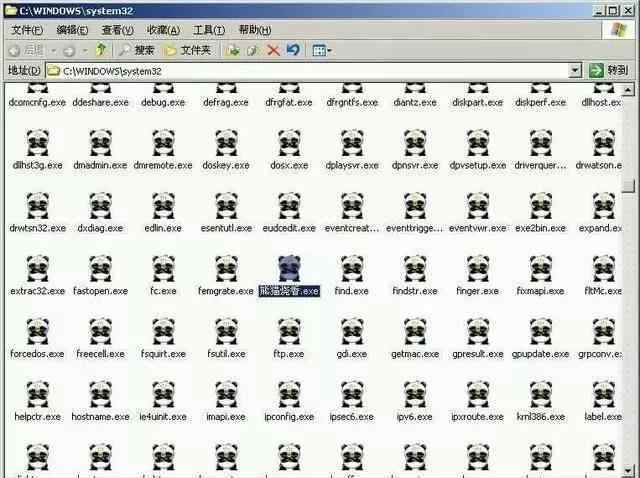Select the helpctr.exe panda icon
This screenshot has height=478, width=640.
(x=38, y=394)
